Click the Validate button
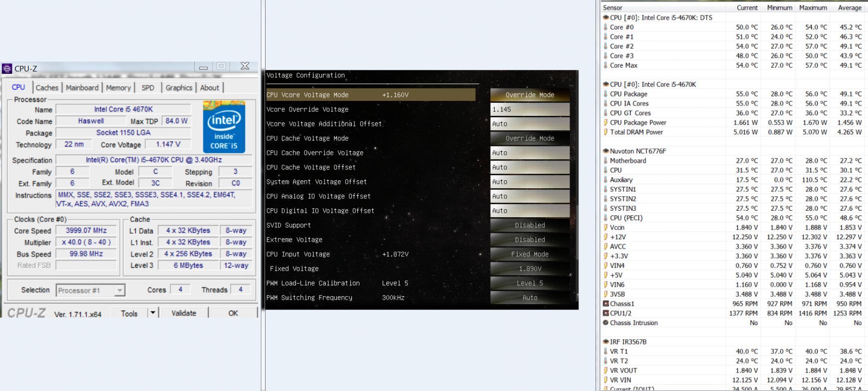 point(184,313)
